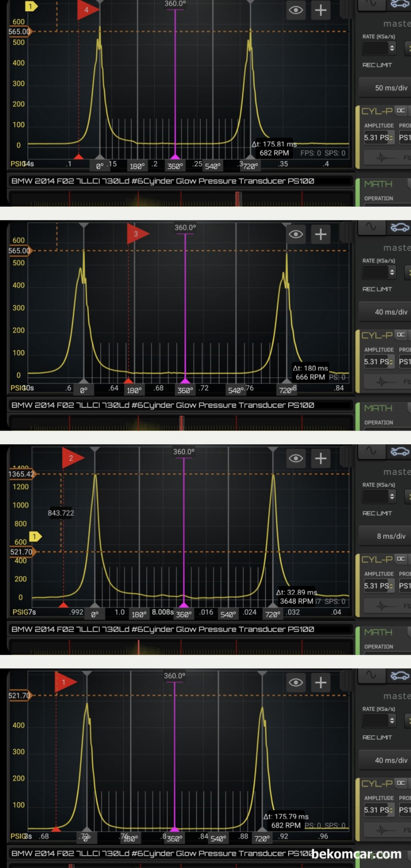Screen dimensions: 411x868
Task: Click yellow channel marker 1 in the 8 ms/div panel
Action: pyautogui.click(x=35, y=536)
